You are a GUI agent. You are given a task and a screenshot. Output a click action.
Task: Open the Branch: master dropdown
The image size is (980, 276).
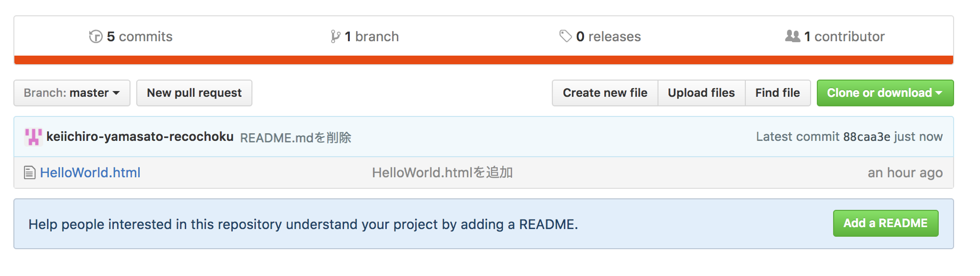tap(72, 93)
